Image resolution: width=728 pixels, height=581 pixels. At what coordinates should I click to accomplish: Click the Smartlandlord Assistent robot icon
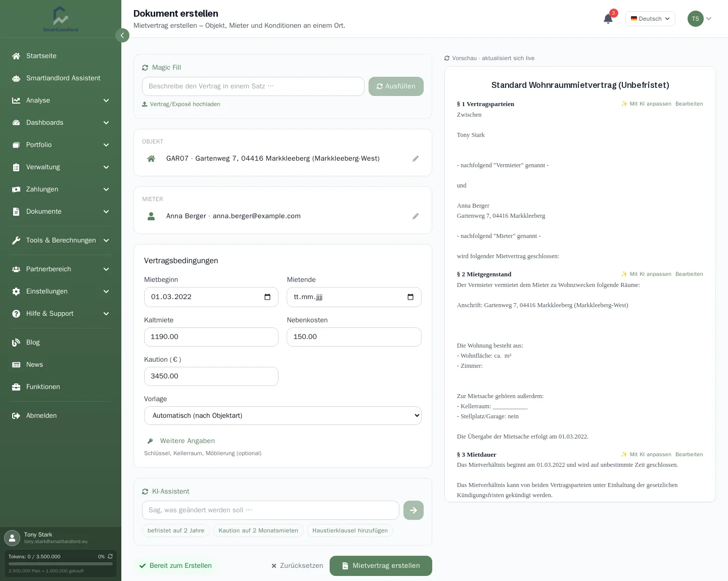coord(16,78)
